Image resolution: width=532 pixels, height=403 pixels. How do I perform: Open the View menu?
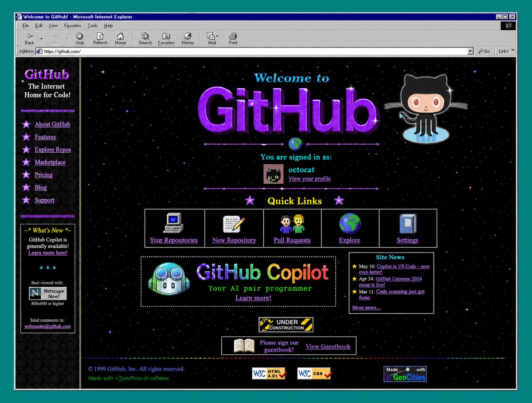pos(53,26)
